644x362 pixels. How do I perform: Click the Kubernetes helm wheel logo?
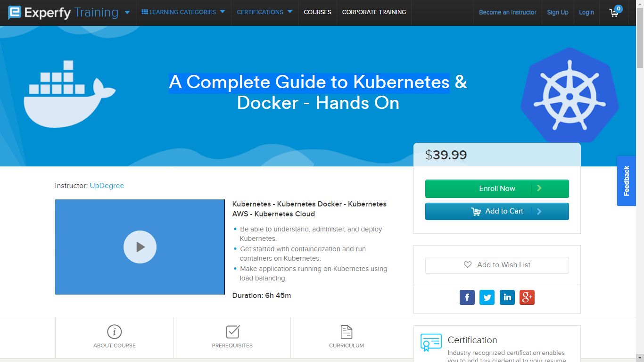pyautogui.click(x=569, y=96)
